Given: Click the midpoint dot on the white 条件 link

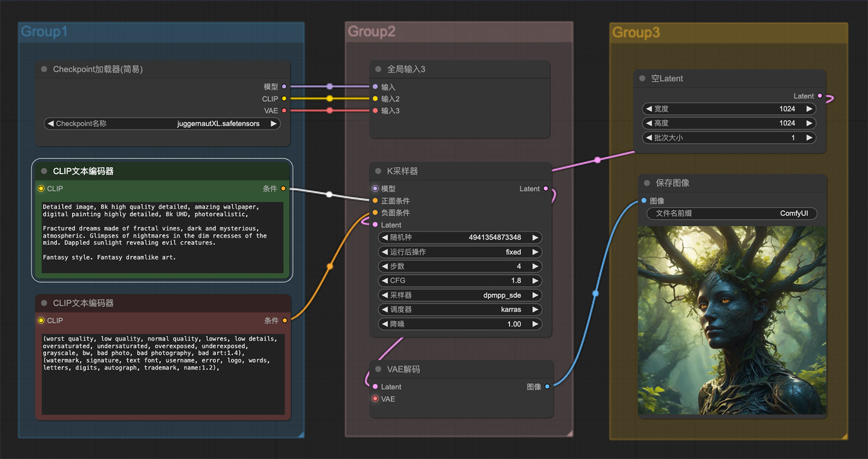Looking at the screenshot, I should 329,194.
